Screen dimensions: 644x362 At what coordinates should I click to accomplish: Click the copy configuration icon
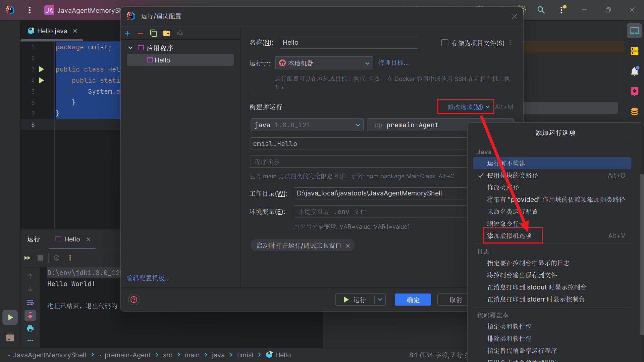[153, 33]
